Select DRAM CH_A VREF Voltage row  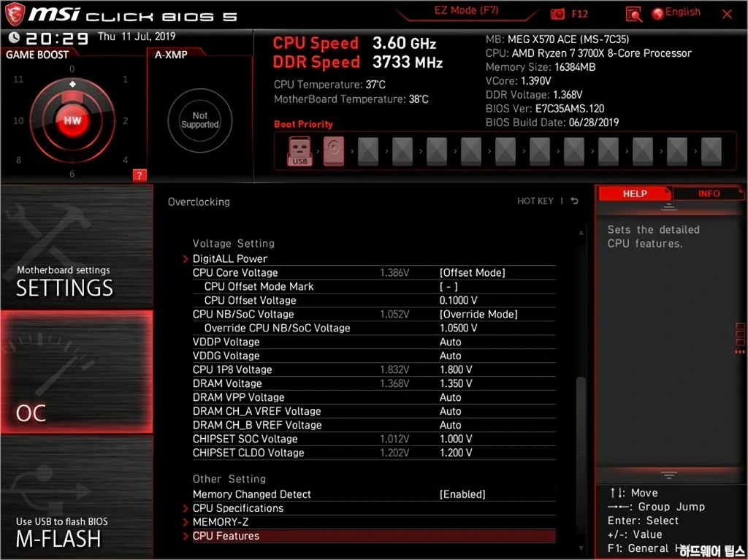[374, 411]
